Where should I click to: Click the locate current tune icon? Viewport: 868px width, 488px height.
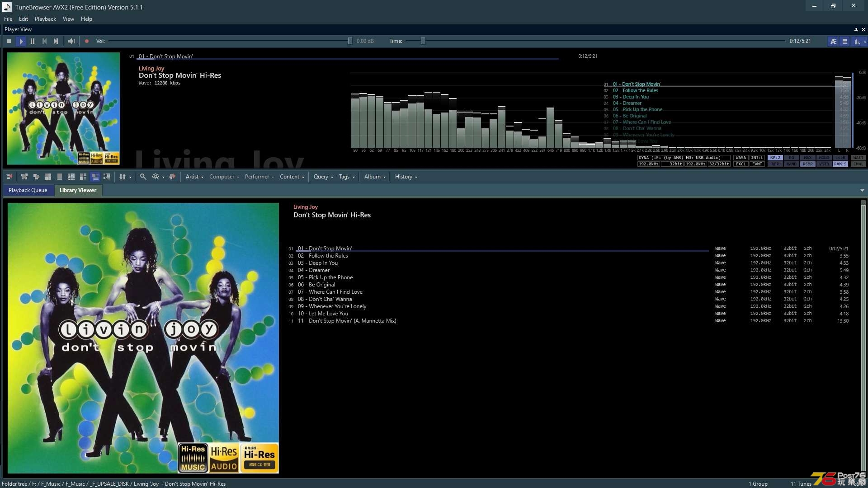[x=9, y=177]
